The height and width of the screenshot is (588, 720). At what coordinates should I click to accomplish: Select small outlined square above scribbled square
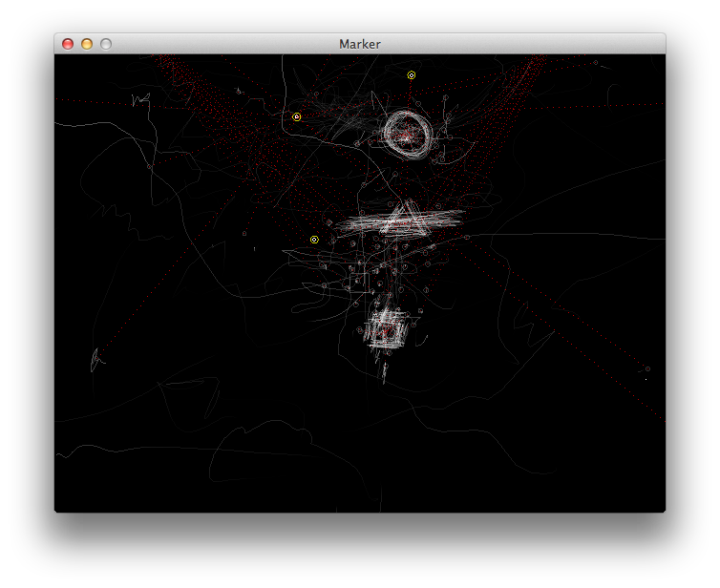[x=358, y=282]
